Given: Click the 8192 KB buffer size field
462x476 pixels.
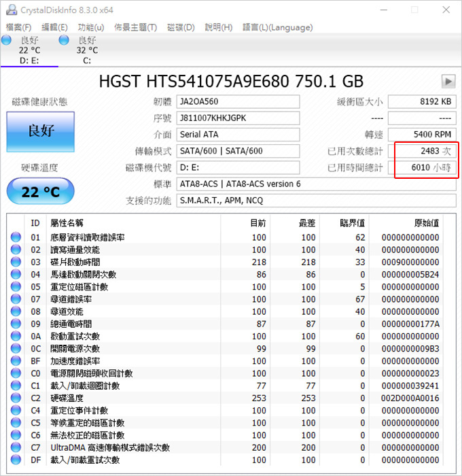Looking at the screenshot, I should 422,101.
